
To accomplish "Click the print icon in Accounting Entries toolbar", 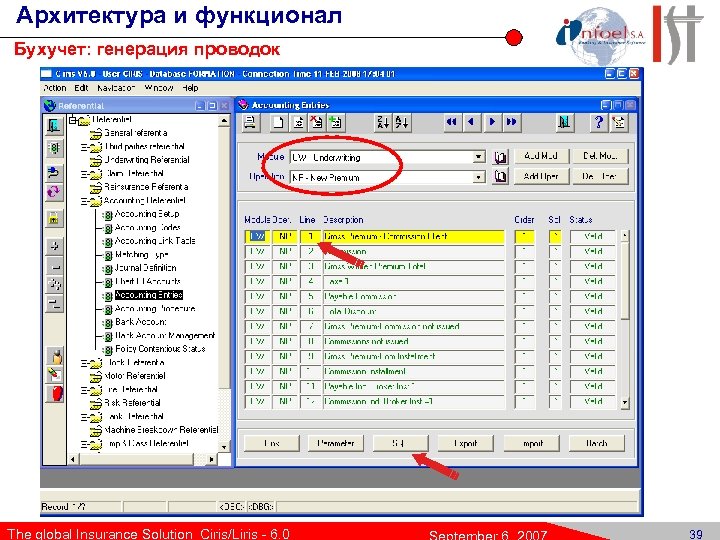I will coord(250,123).
